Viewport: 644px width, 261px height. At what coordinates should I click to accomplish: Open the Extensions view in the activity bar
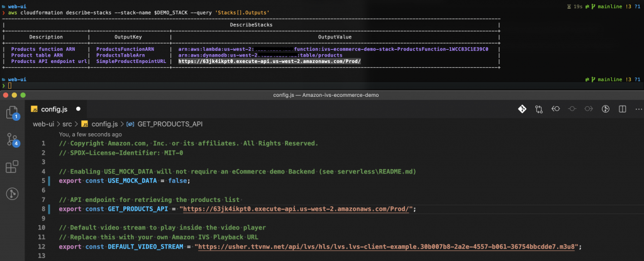12,167
